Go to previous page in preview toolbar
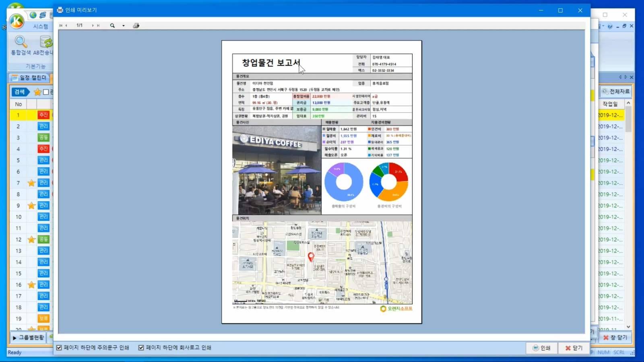The image size is (644, 362). 66,25
